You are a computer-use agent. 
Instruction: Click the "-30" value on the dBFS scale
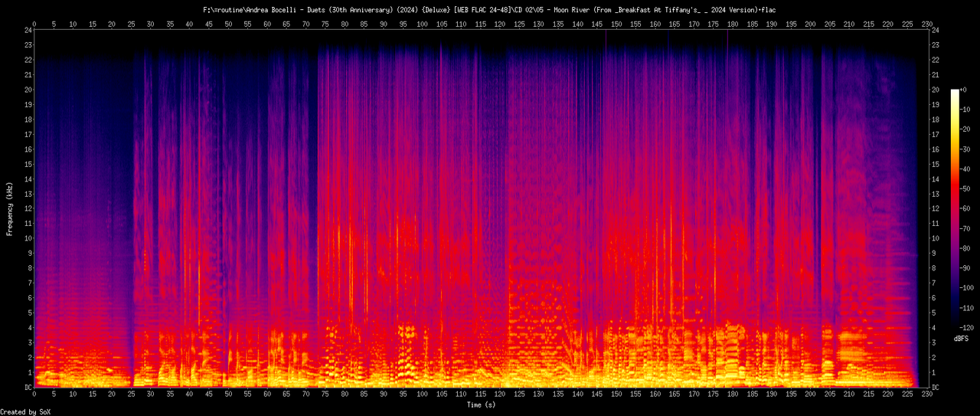(965, 149)
